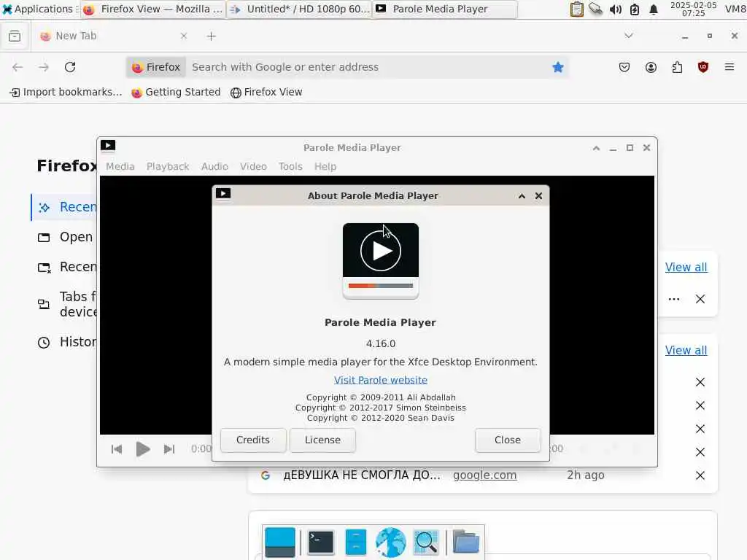Screen dimensions: 747x560
Task: Click lower View all link
Action: click(686, 351)
